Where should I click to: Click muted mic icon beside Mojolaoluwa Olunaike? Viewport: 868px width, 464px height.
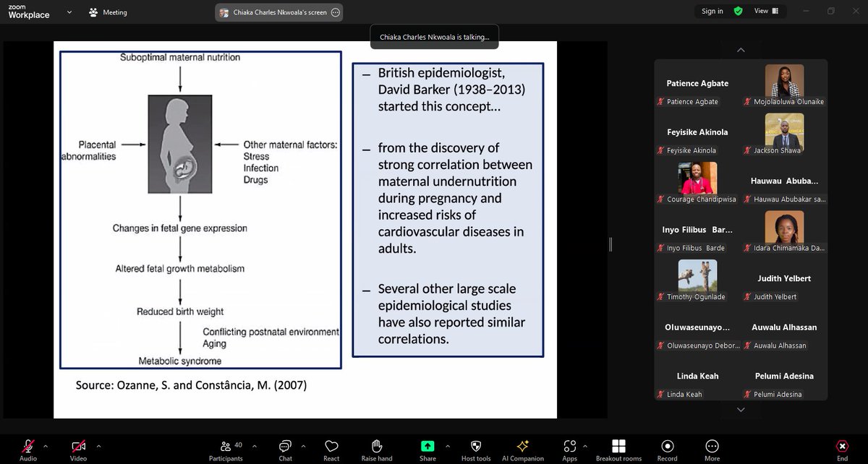pyautogui.click(x=749, y=101)
